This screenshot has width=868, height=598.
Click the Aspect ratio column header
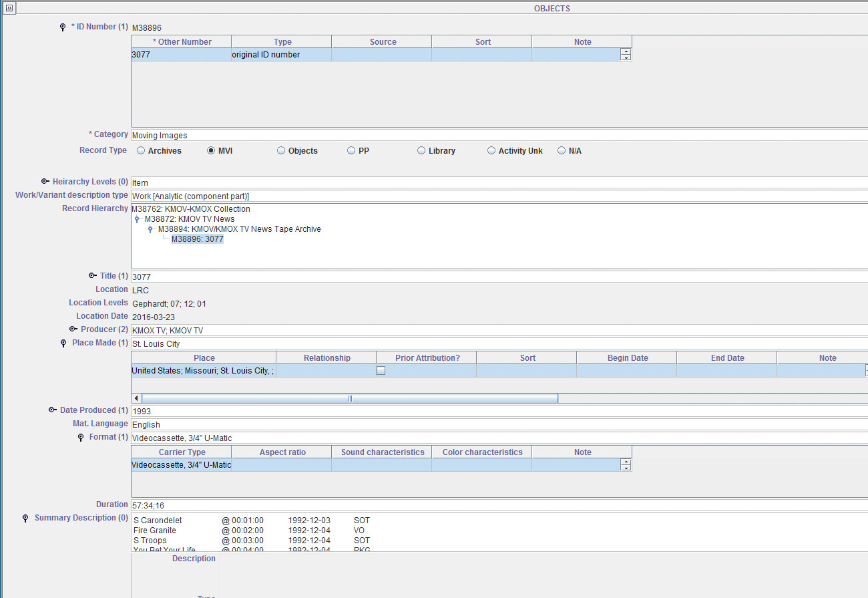282,452
